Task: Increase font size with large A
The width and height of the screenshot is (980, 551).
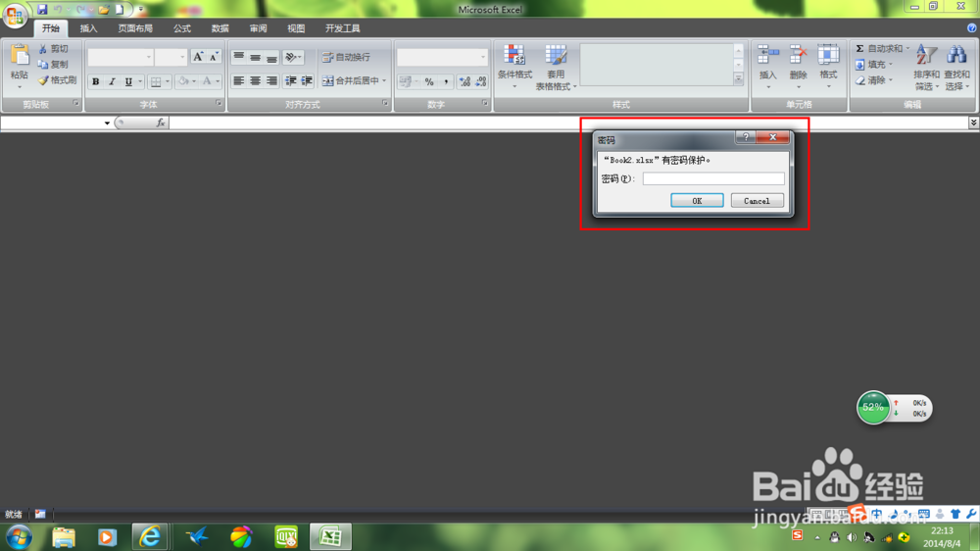Action: (198, 57)
